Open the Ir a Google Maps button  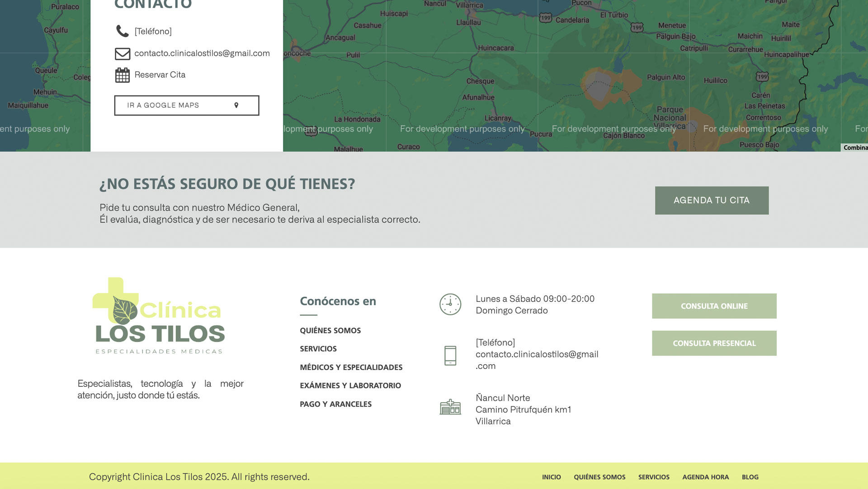pyautogui.click(x=186, y=105)
